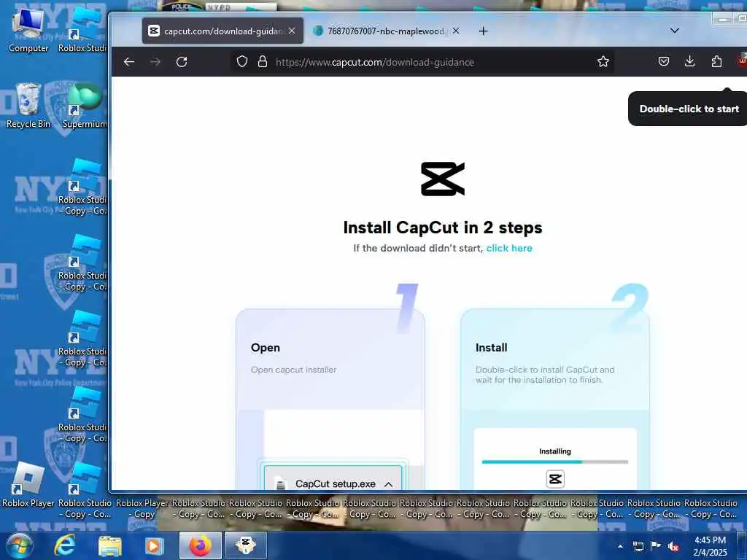The height and width of the screenshot is (560, 747).
Task: Bookmark this page with the star icon
Action: pyautogui.click(x=603, y=61)
